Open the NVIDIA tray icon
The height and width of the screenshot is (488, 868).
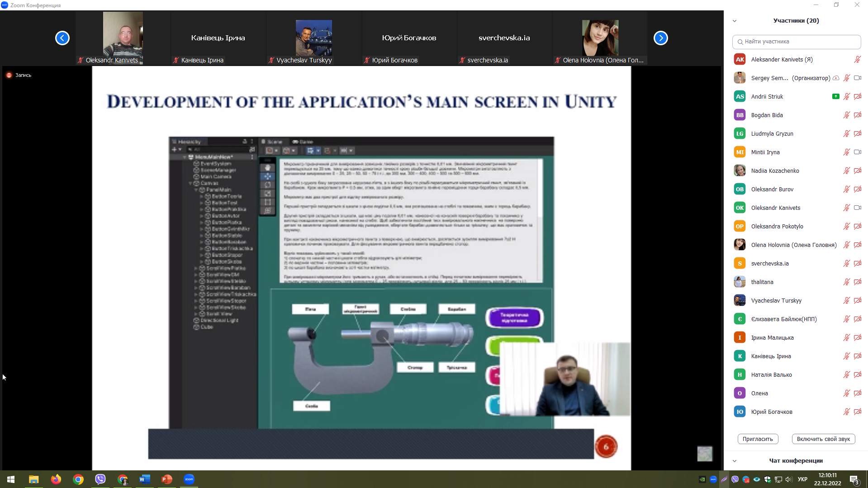702,479
